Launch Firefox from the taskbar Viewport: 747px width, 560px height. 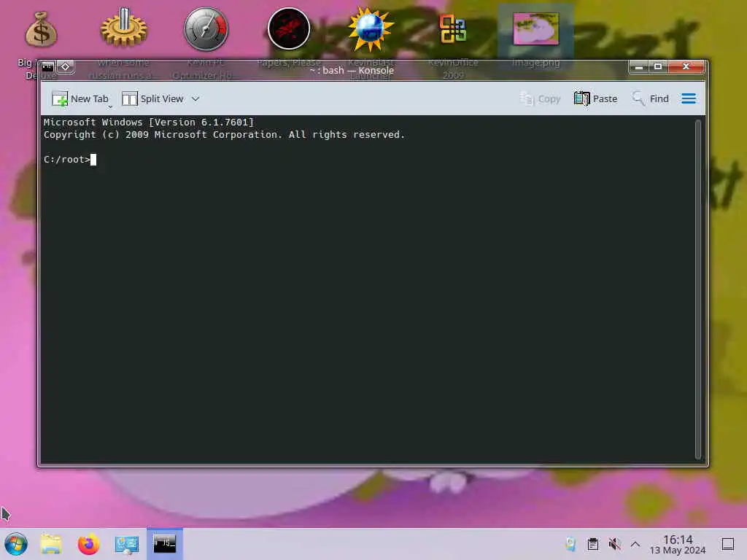[x=88, y=544]
